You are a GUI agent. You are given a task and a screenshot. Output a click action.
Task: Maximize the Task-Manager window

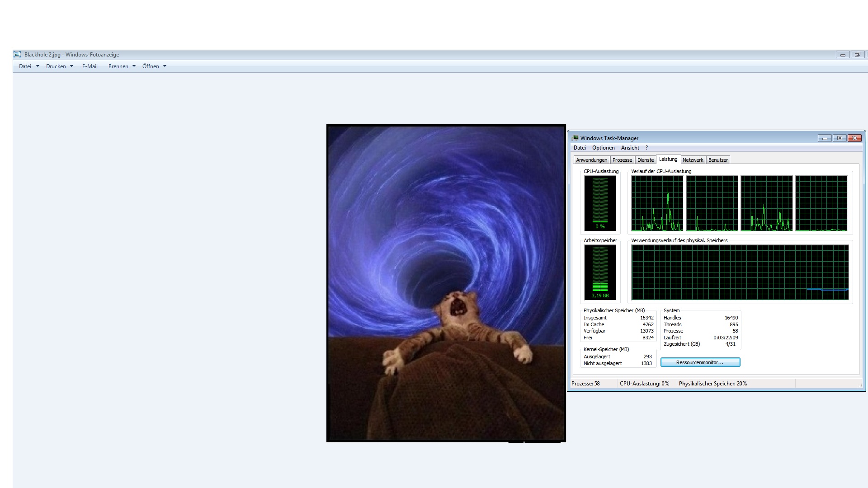840,138
